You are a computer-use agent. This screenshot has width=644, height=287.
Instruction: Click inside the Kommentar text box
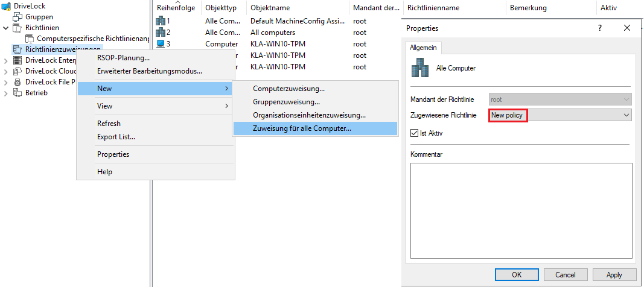(x=521, y=211)
